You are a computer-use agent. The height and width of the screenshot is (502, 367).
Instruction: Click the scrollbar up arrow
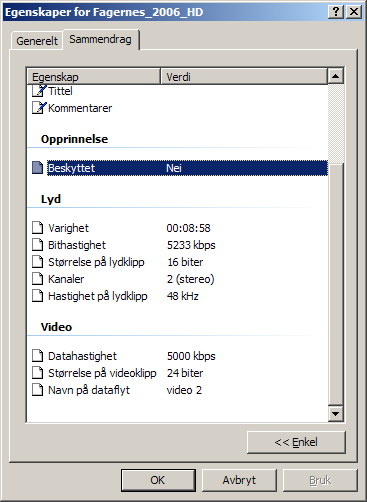pyautogui.click(x=335, y=76)
